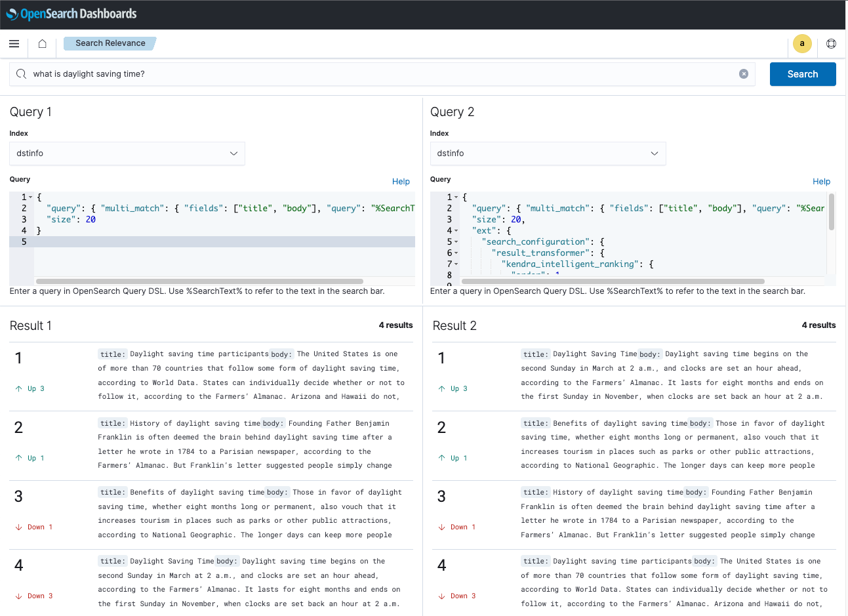Screen dimensions: 848x616
Task: Open the Help link for Query 2
Action: [x=821, y=182]
